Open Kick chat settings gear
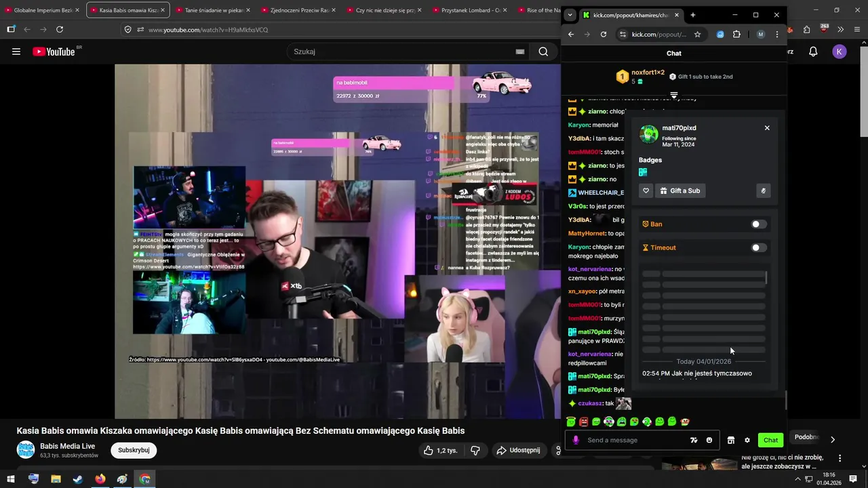868x488 pixels. (x=747, y=440)
